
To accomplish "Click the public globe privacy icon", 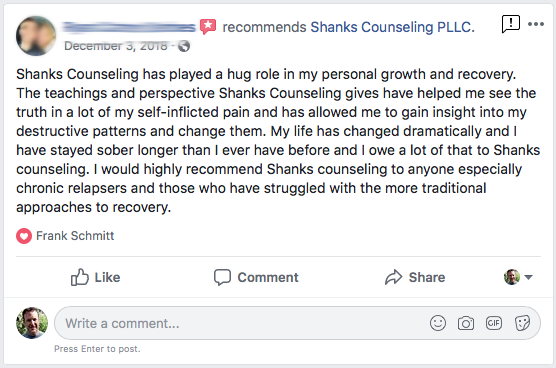I will point(184,46).
